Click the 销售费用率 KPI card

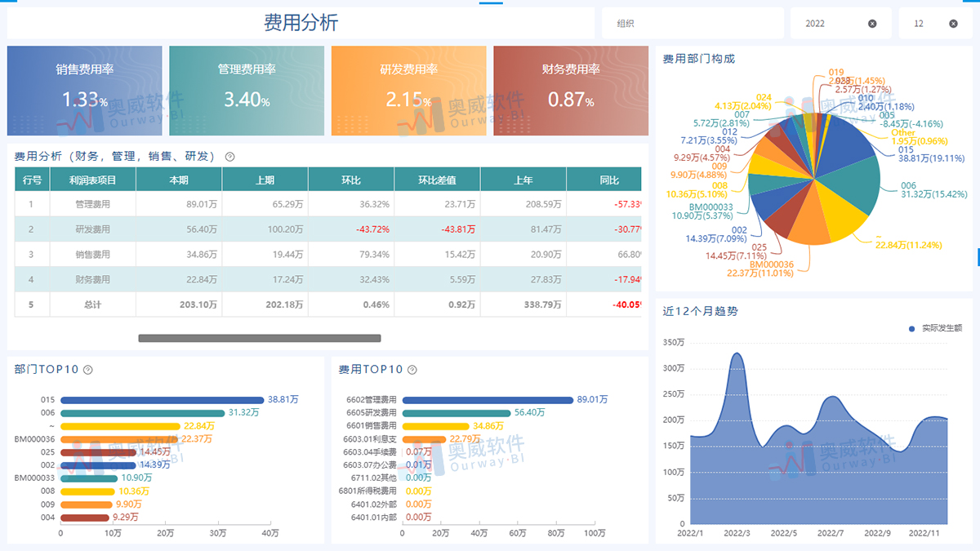tap(85, 91)
